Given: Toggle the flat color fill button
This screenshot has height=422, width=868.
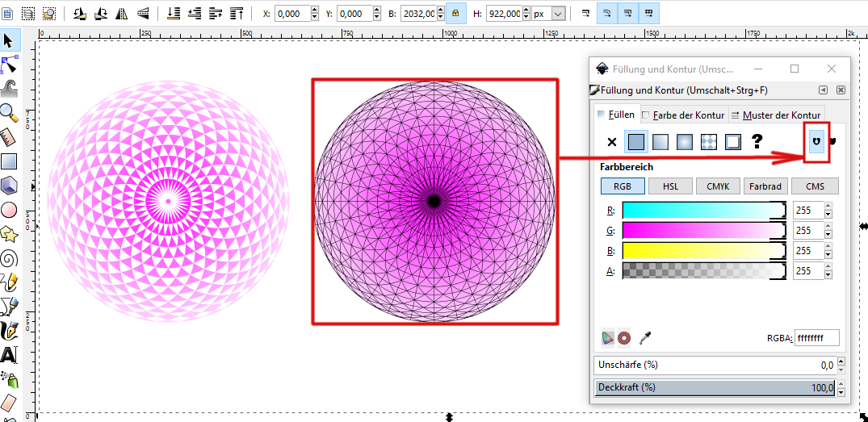Looking at the screenshot, I should pyautogui.click(x=636, y=142).
